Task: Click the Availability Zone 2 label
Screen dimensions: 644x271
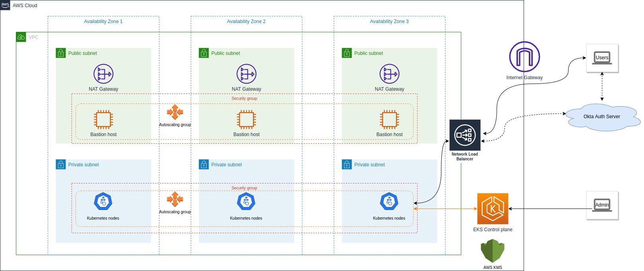Action: [x=246, y=21]
